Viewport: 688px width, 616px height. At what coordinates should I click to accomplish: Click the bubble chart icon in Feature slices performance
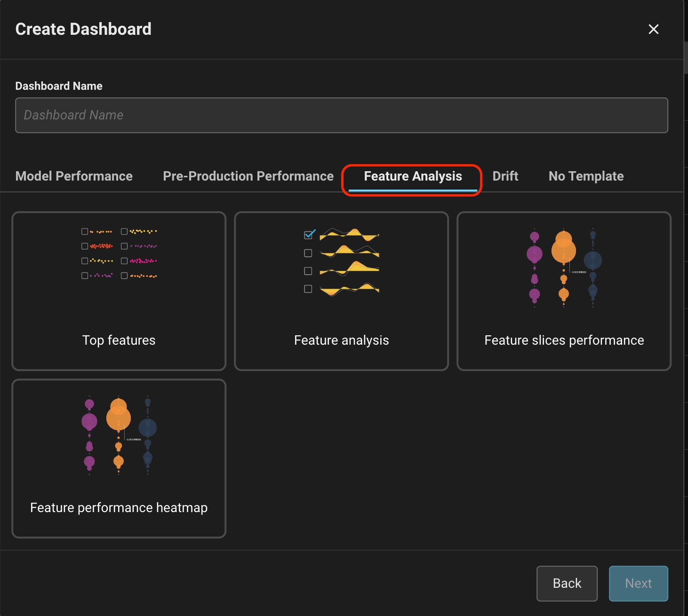click(564, 268)
